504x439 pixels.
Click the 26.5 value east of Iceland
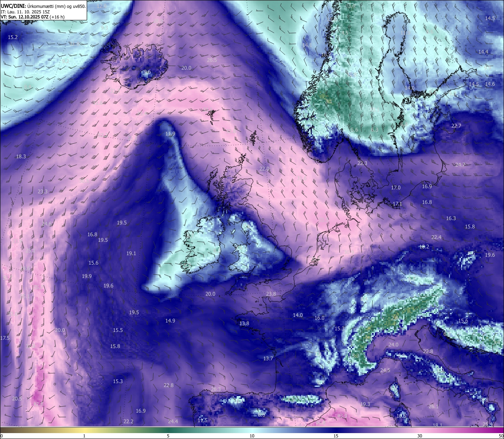[x=212, y=60]
